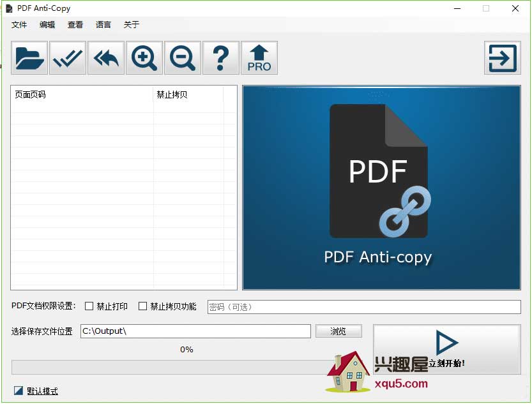Click the PRO upgrade arrow icon
Viewport: 532px width, 404px height.
pyautogui.click(x=259, y=57)
